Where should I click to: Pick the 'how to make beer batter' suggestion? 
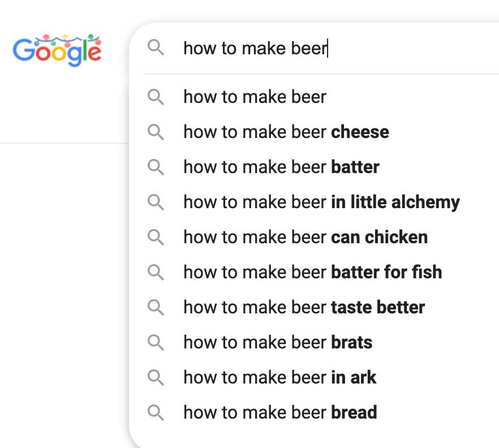pos(314,167)
